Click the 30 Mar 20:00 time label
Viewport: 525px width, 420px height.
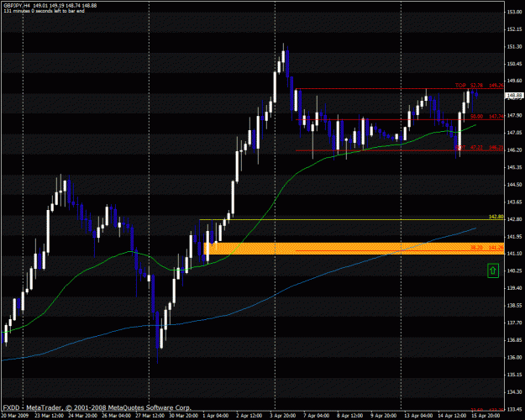click(183, 416)
